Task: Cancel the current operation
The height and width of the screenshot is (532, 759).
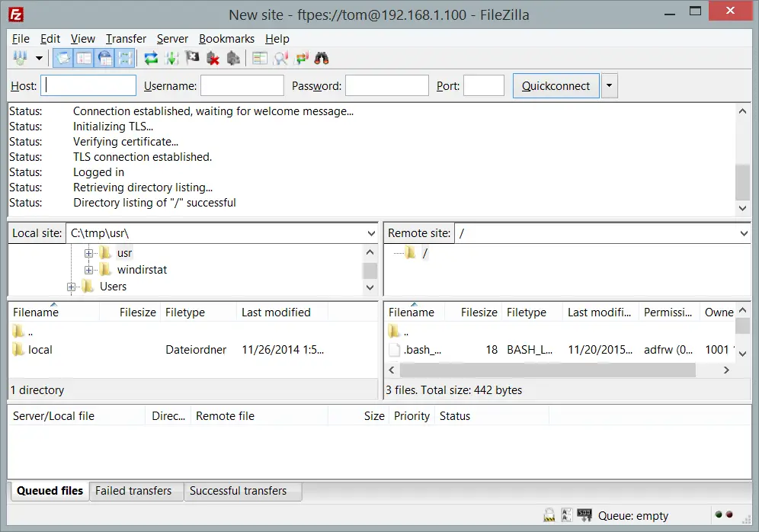Action: click(192, 59)
